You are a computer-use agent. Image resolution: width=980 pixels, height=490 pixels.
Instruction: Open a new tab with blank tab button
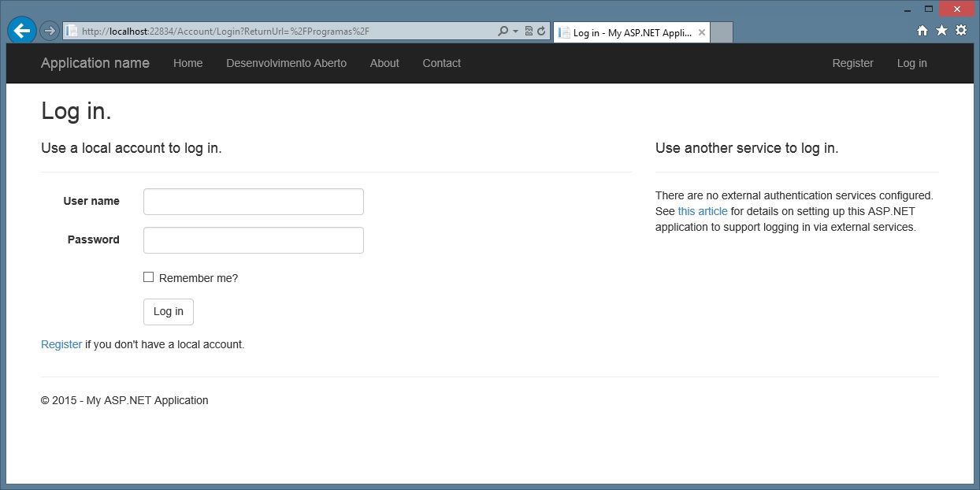[722, 32]
